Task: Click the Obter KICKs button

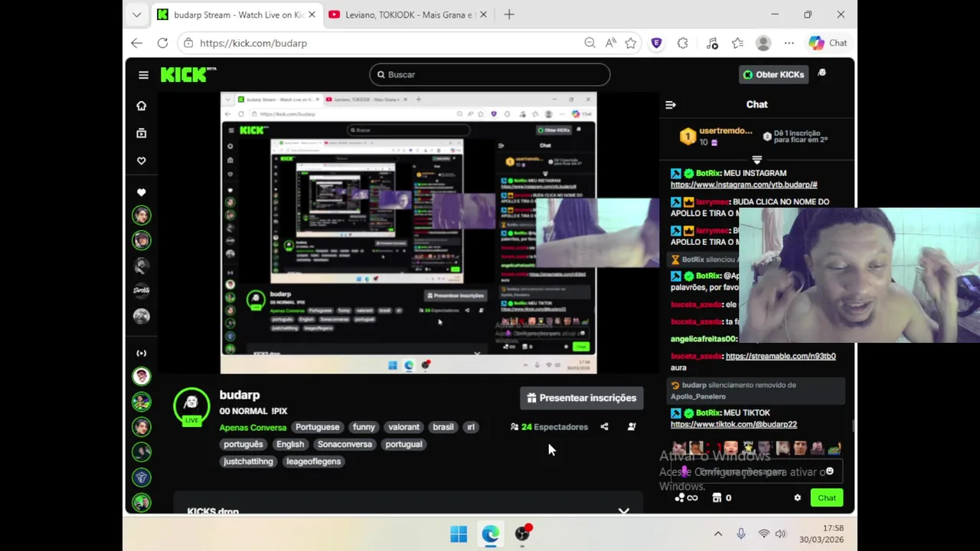Action: [773, 74]
